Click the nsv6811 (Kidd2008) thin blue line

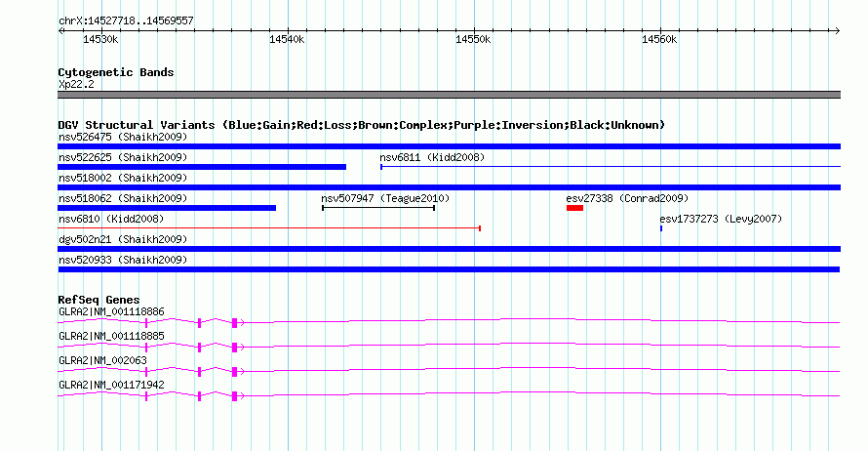611,167
